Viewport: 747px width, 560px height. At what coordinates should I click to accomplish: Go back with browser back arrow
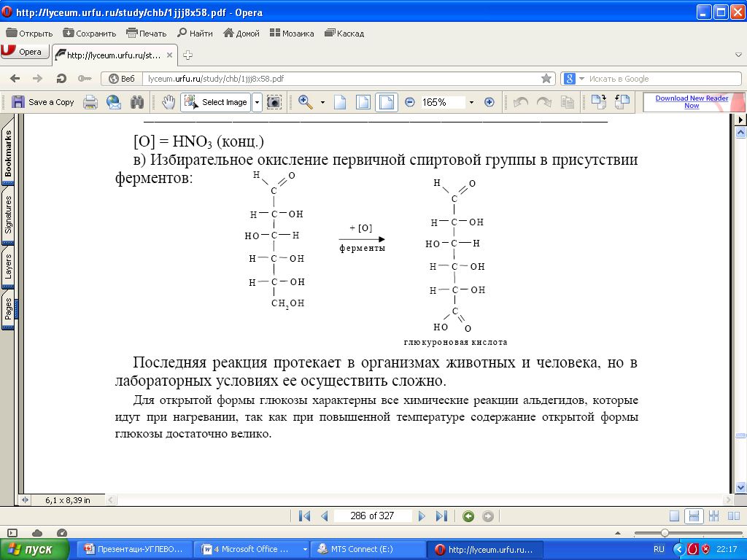point(15,79)
